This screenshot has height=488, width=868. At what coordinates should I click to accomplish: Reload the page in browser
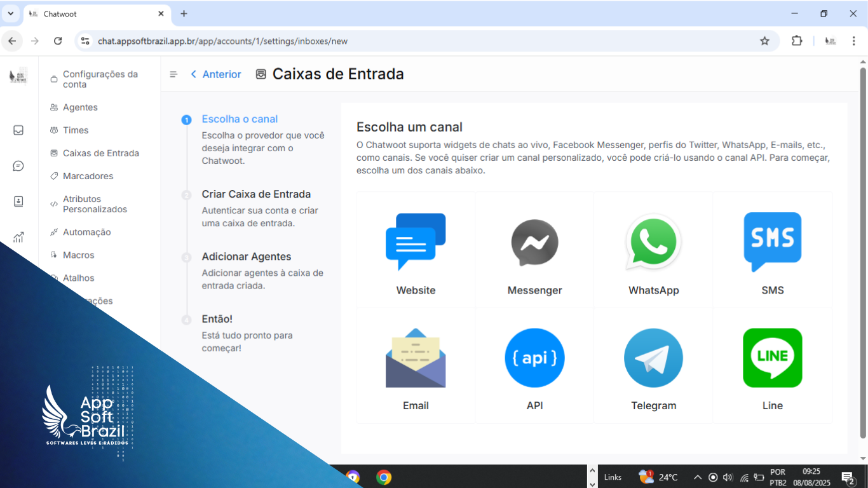[x=58, y=41]
